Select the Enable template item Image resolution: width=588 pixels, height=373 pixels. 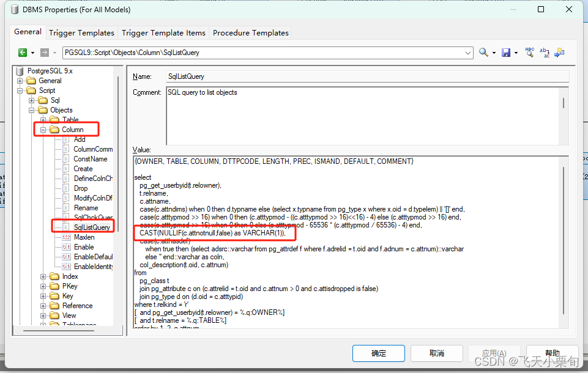pyautogui.click(x=84, y=246)
